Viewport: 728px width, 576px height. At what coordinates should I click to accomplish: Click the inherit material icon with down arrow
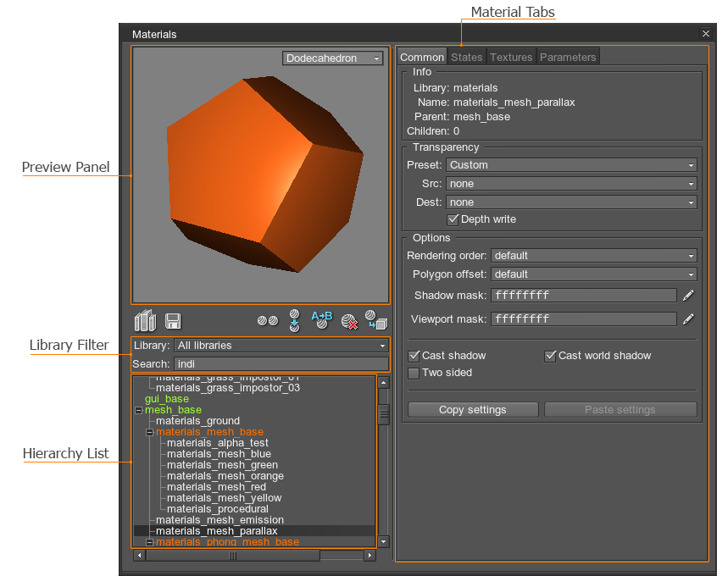(294, 321)
